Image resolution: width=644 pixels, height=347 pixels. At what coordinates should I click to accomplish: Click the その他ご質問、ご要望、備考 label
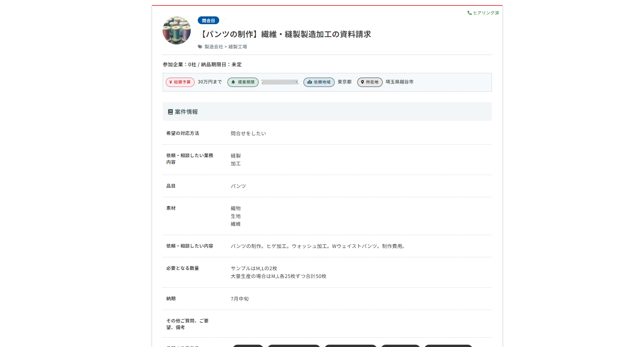(x=187, y=324)
